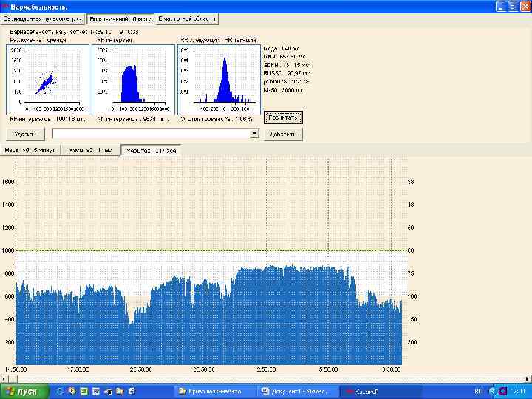Click the 1000 value on left axis
Screen dimensions: 532x399
(8, 250)
